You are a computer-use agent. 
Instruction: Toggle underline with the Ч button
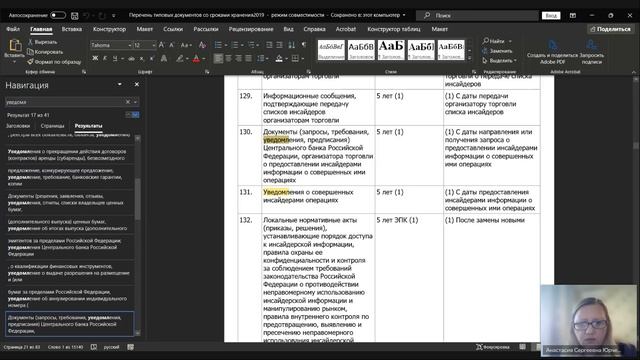click(x=115, y=59)
